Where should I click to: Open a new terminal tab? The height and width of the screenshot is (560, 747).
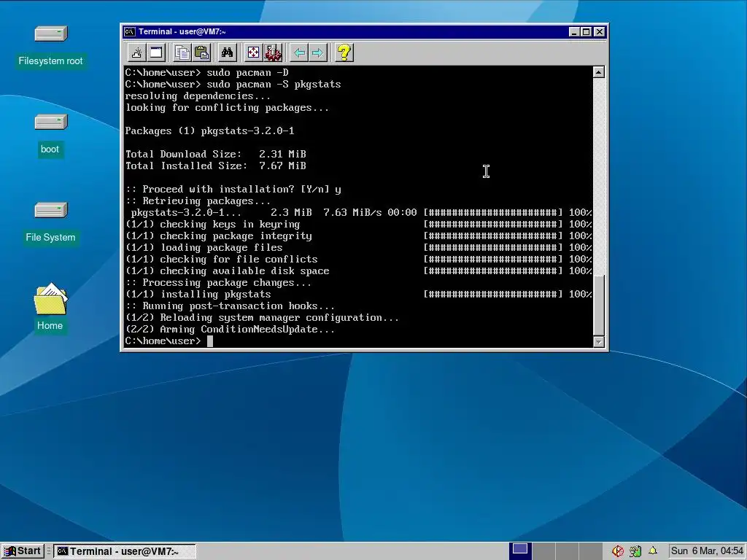(136, 52)
